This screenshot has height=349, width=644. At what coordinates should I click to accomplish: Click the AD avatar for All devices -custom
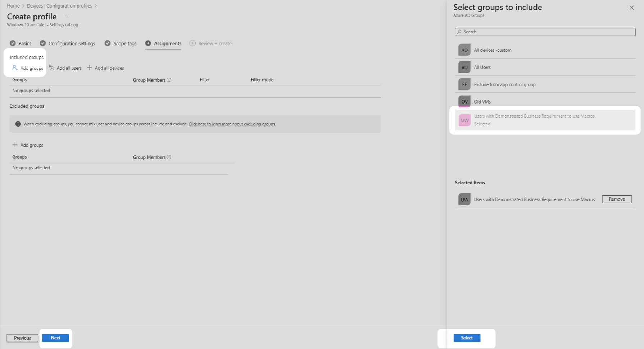tap(464, 50)
